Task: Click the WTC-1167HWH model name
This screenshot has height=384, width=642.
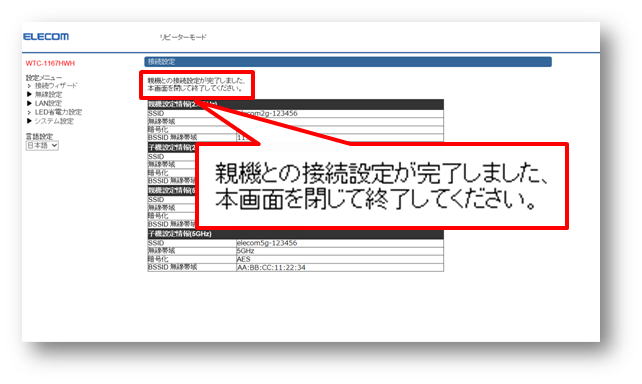Action: click(50, 63)
